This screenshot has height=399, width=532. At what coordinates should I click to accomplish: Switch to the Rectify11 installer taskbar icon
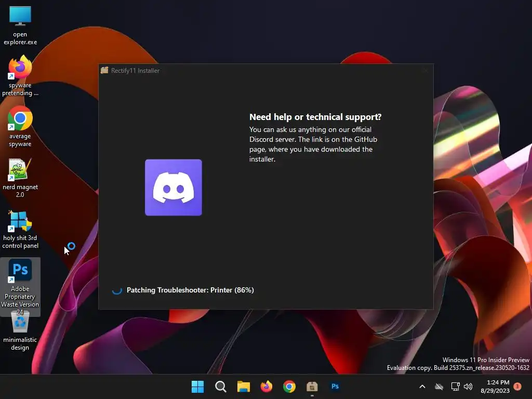click(x=312, y=387)
